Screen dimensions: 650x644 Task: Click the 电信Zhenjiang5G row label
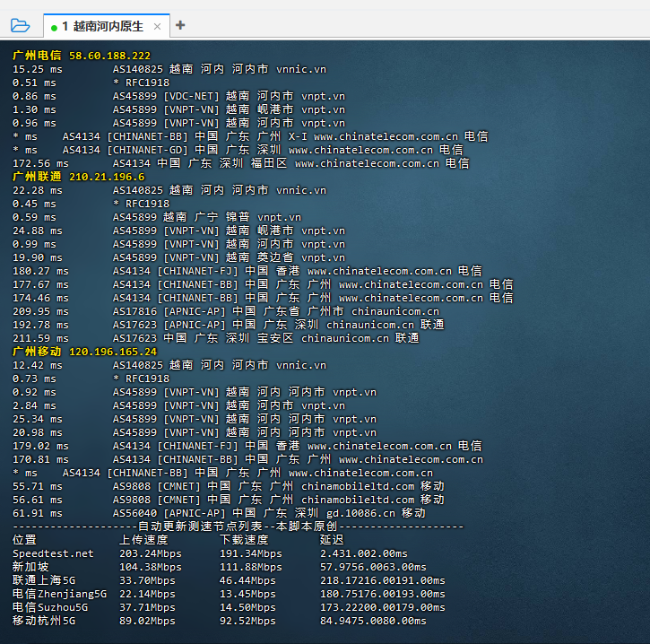pos(60,594)
